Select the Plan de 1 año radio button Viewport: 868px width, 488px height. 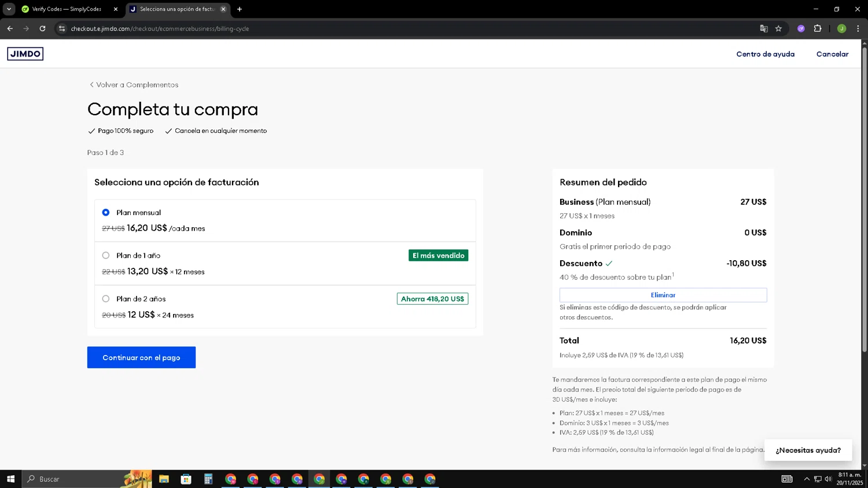(x=106, y=255)
